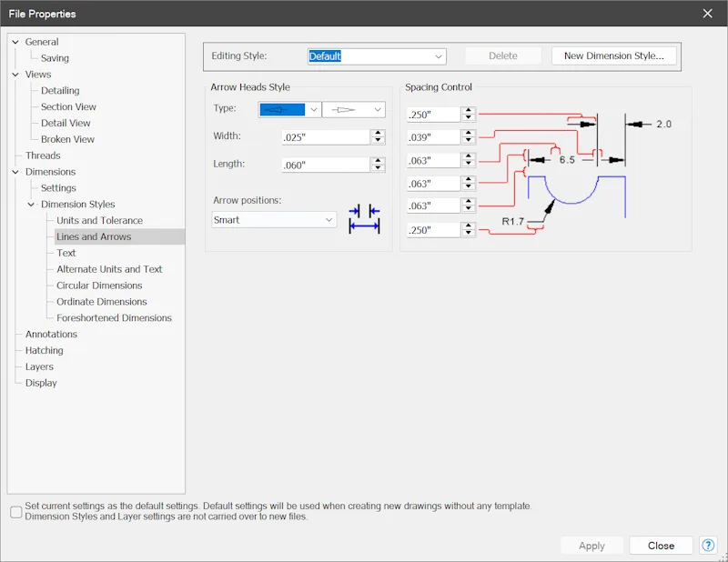
Task: Open Alternate Units and Text page
Action: point(109,269)
